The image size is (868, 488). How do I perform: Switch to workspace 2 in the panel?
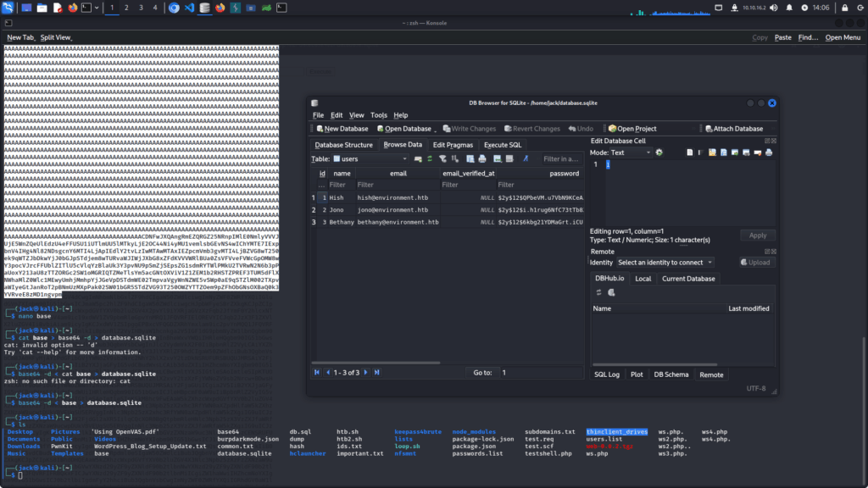pyautogui.click(x=126, y=8)
